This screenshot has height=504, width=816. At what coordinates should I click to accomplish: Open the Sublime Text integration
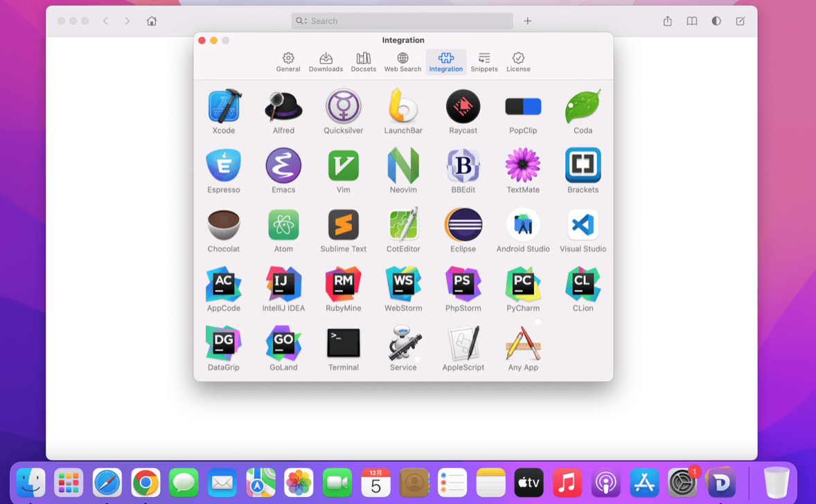[x=344, y=225]
